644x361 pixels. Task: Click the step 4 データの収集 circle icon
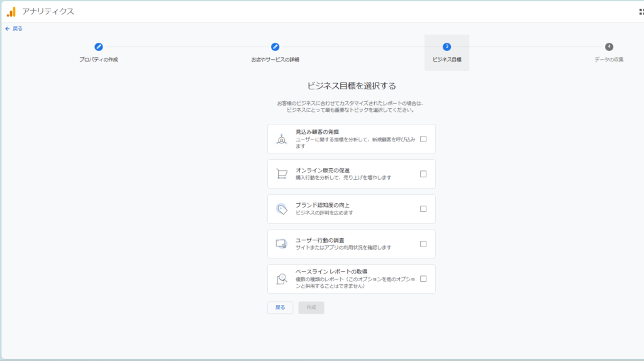609,47
